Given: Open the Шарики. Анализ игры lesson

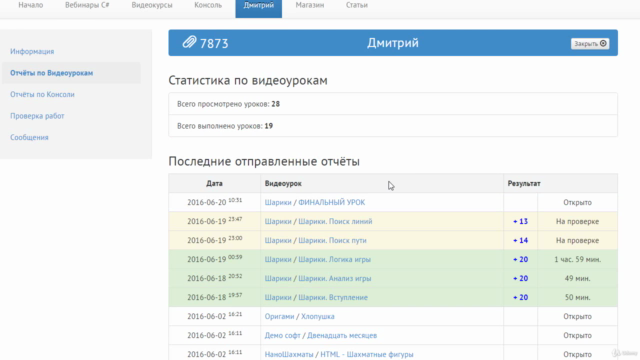Looking at the screenshot, I should click(335, 278).
